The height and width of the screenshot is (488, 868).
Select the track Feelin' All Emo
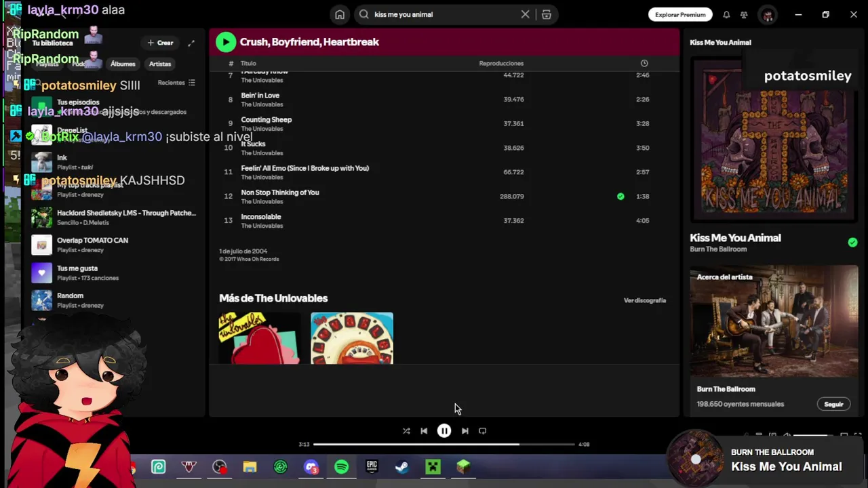[444, 172]
